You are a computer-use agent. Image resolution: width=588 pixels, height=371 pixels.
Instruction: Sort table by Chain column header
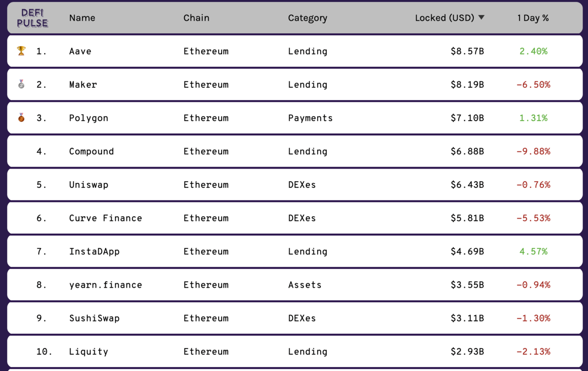click(196, 18)
